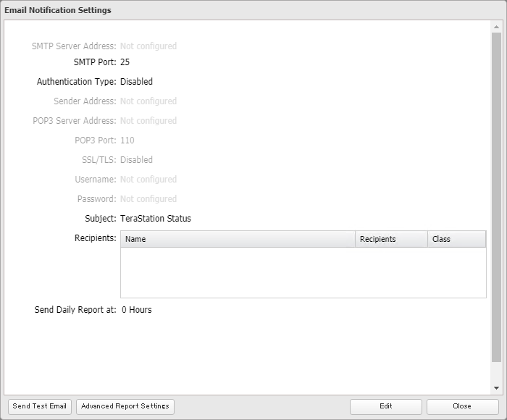Select the SMTP Port value 25
The image size is (507, 420).
coord(125,62)
